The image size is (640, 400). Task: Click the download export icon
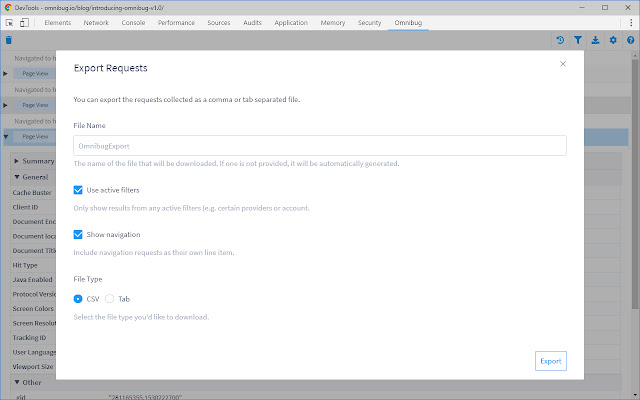click(596, 40)
